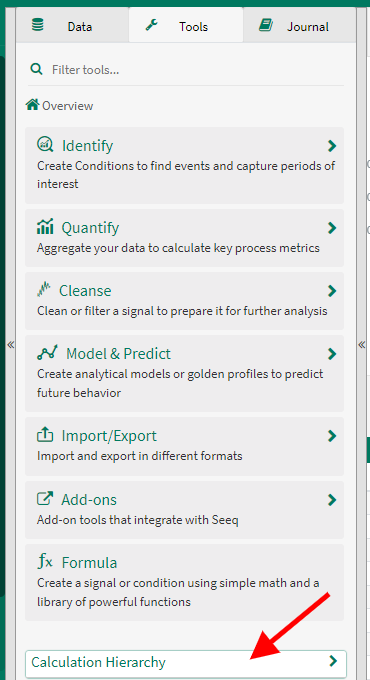This screenshot has width=370, height=680.
Task: Open the Calculation Hierarchy button
Action: [186, 664]
